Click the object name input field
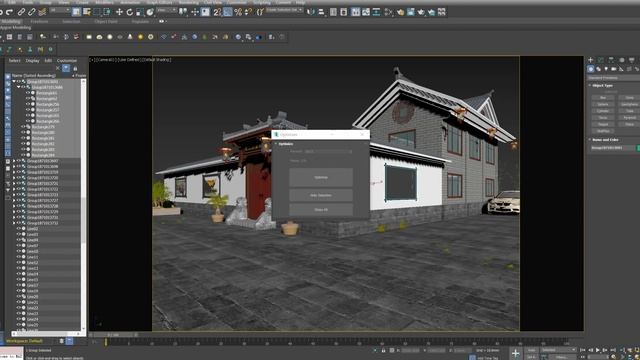The image size is (640, 360). pyautogui.click(x=612, y=148)
